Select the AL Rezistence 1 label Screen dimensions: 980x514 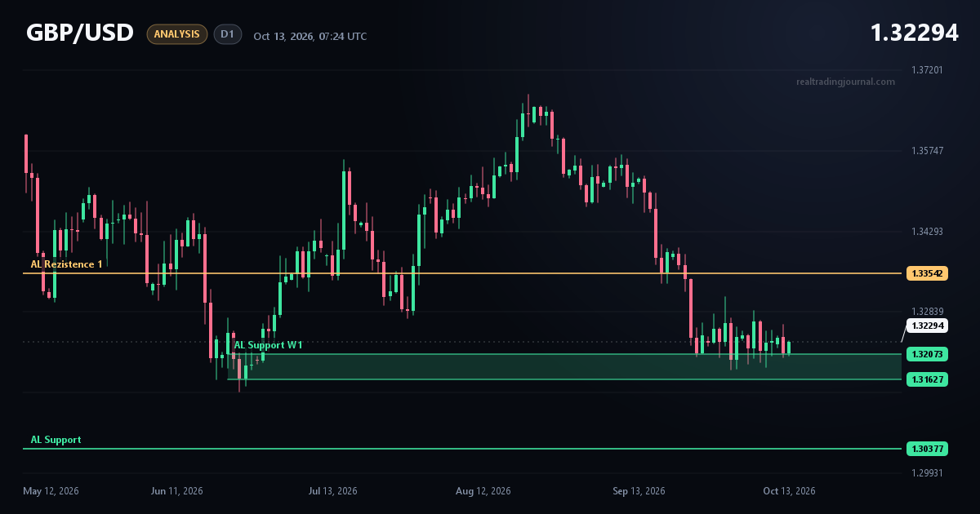coord(67,264)
